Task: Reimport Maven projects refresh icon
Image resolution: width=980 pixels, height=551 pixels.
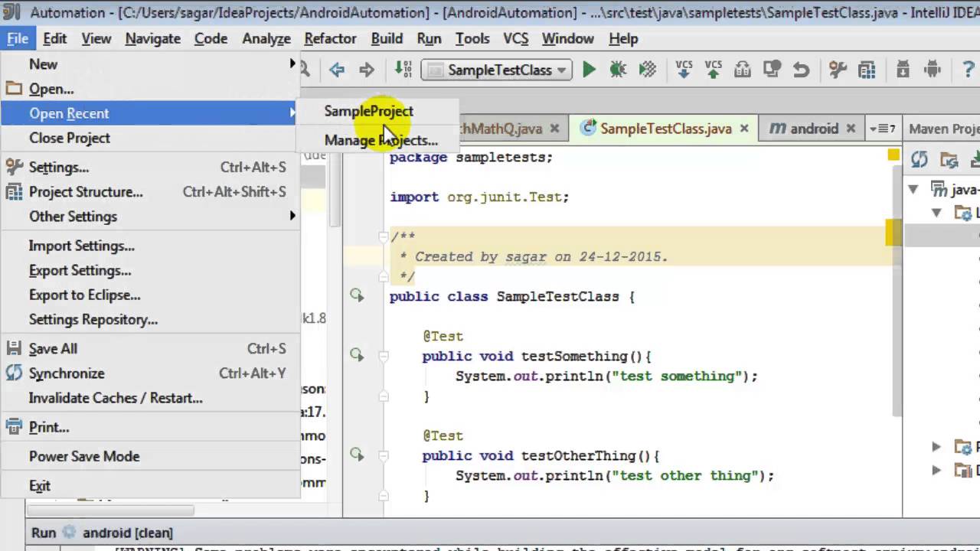Action: (x=920, y=160)
